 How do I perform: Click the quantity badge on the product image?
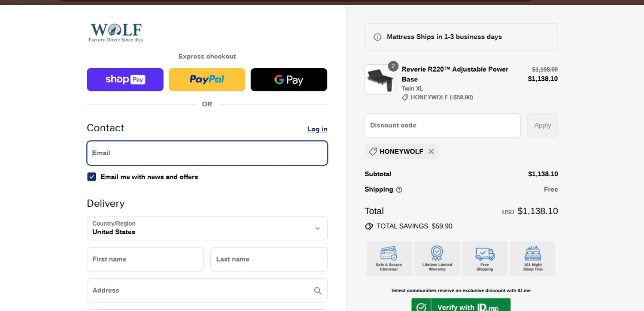[393, 66]
